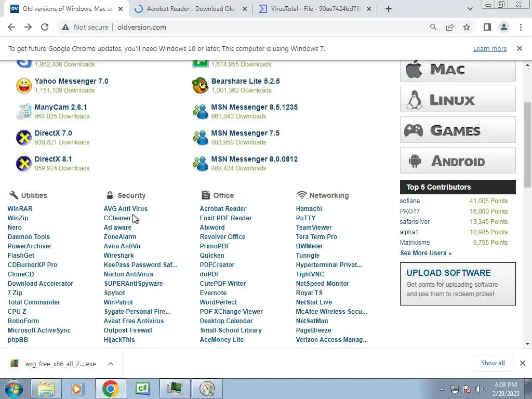Click the Upload Software banner

[x=458, y=284]
